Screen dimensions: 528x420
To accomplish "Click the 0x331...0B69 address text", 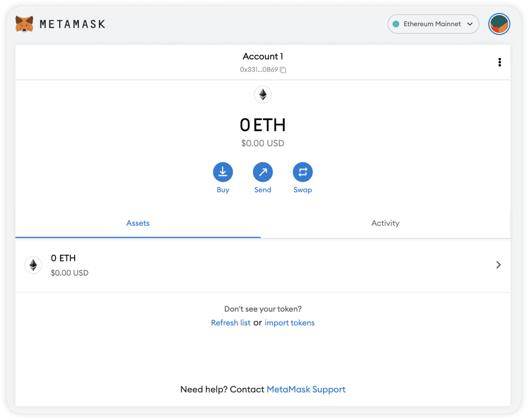I will pos(259,70).
